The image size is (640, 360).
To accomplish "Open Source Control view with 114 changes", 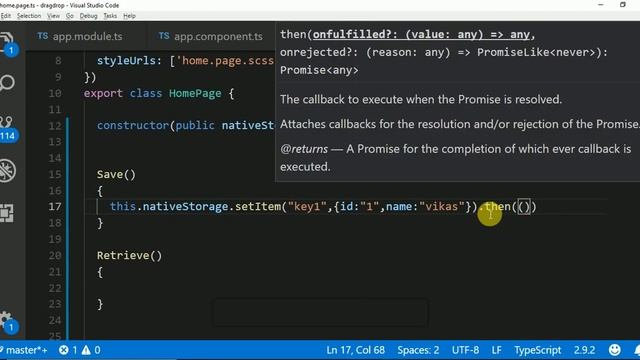I will click(7, 129).
